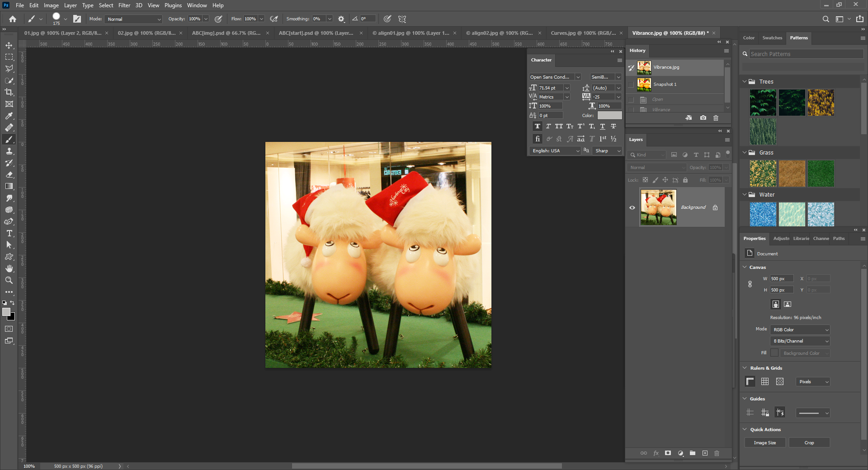This screenshot has height=470, width=868.
Task: Switch to Curves.jpg document tab
Action: [x=583, y=33]
